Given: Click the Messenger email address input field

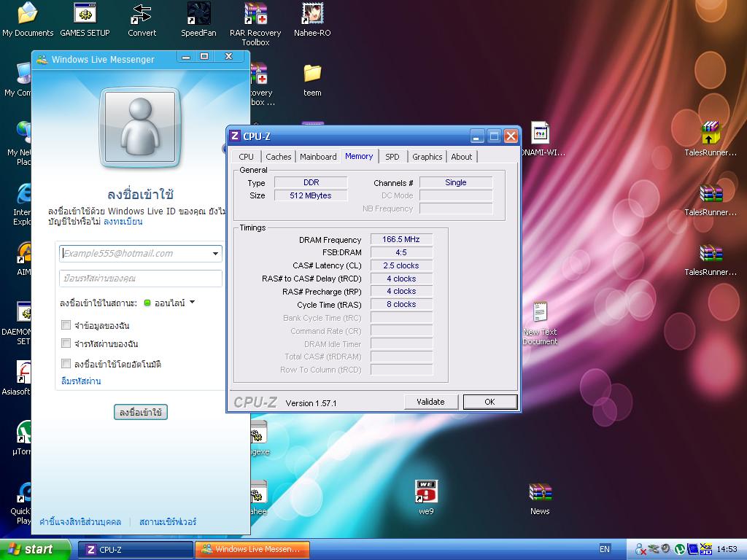Looking at the screenshot, I should coord(141,253).
